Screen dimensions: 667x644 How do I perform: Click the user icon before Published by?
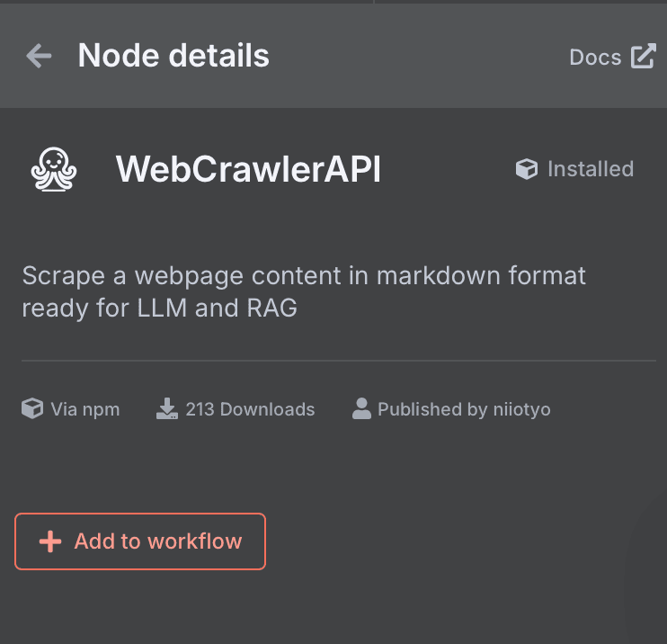click(x=361, y=409)
